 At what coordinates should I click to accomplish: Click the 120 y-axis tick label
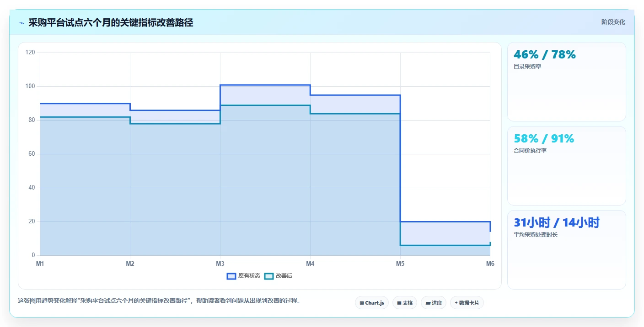[30, 53]
